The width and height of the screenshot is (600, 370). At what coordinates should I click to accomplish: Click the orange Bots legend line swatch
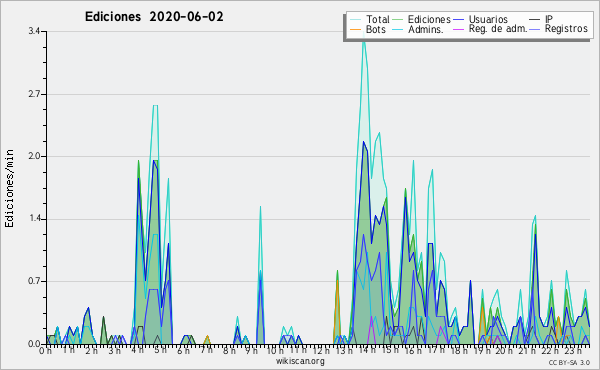(x=355, y=29)
